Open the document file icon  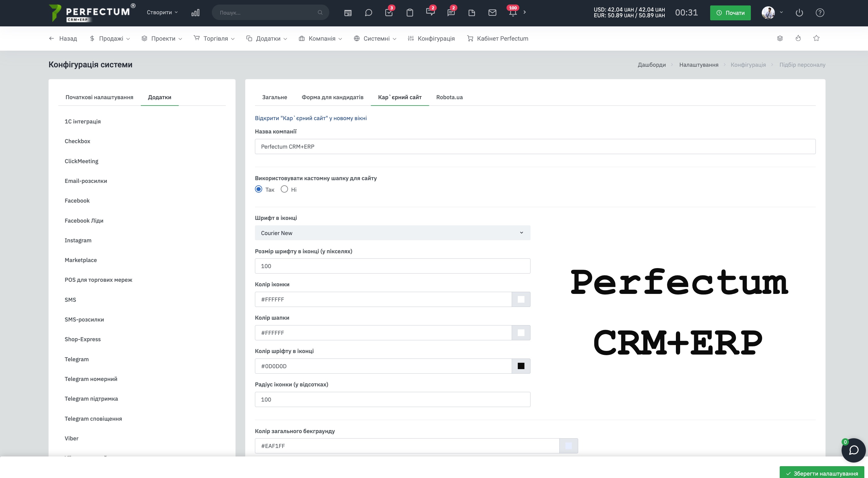[472, 13]
